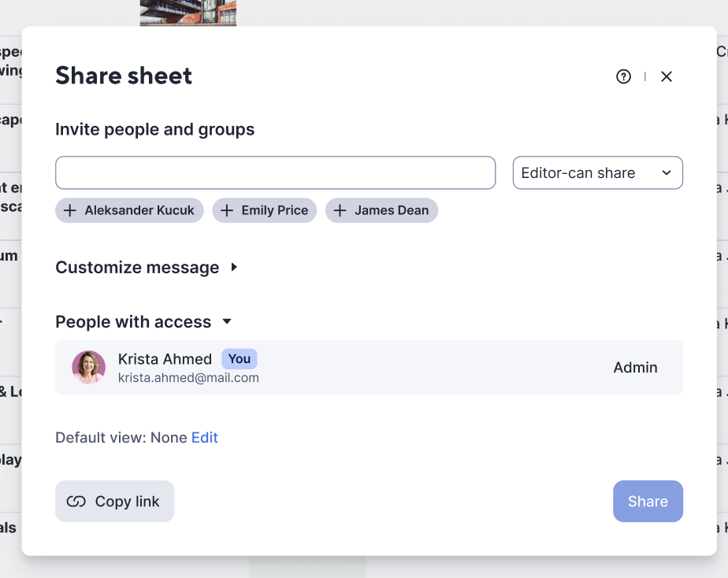Click the chevron on the permission dropdown
Viewport: 728px width, 578px height.
(x=667, y=172)
